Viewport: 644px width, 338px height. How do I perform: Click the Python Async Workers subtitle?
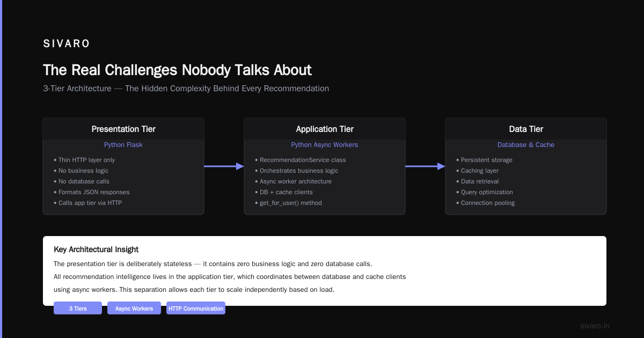click(325, 145)
